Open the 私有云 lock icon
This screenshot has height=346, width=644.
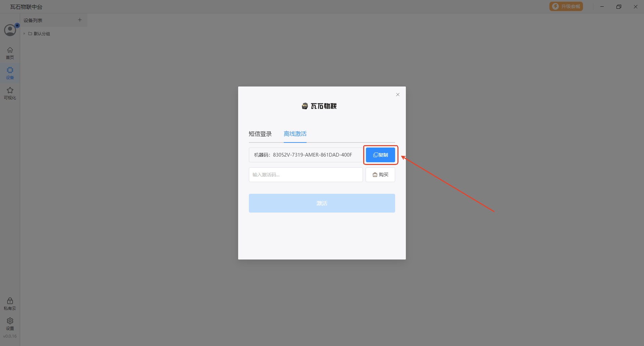(x=10, y=303)
